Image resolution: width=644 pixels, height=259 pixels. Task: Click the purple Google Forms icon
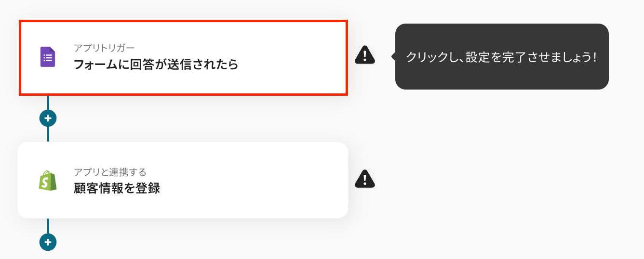click(48, 57)
